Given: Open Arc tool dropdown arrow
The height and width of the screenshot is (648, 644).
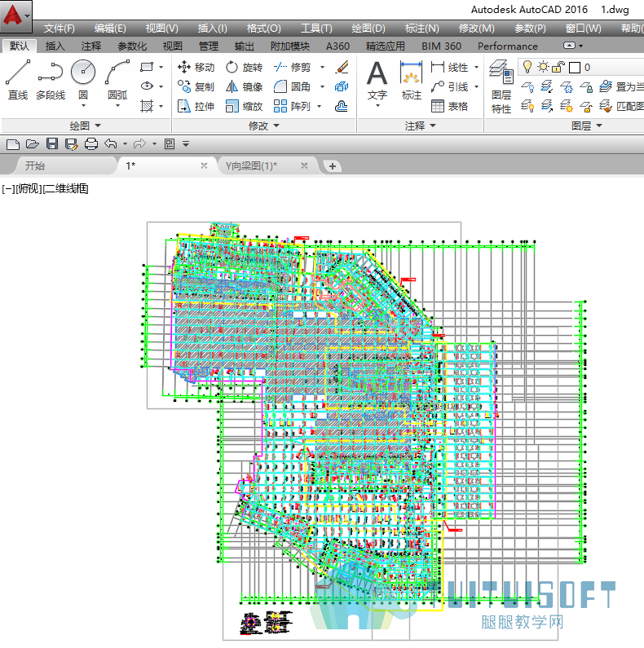Looking at the screenshot, I should [117, 106].
